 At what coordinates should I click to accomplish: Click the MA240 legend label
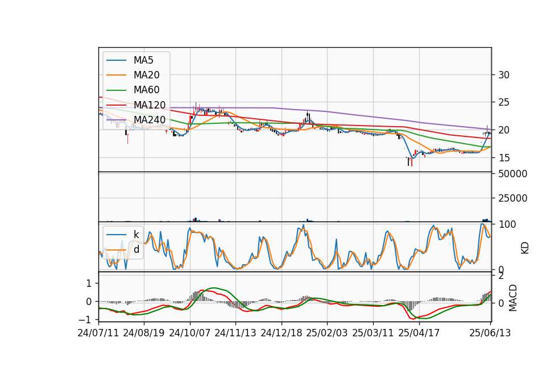(x=150, y=120)
